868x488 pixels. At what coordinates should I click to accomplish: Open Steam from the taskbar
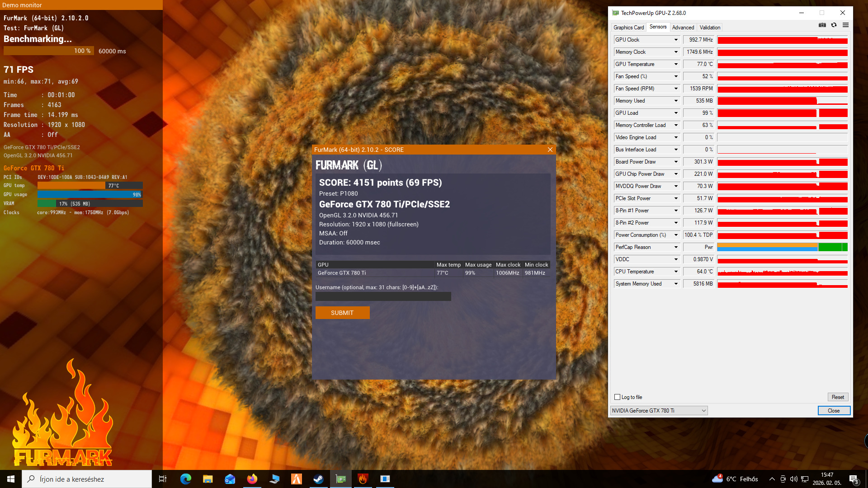[x=319, y=479]
